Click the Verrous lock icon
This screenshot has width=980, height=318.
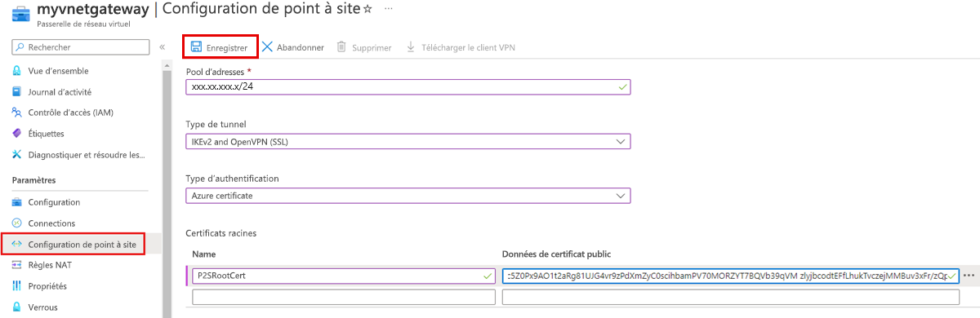pos(16,307)
